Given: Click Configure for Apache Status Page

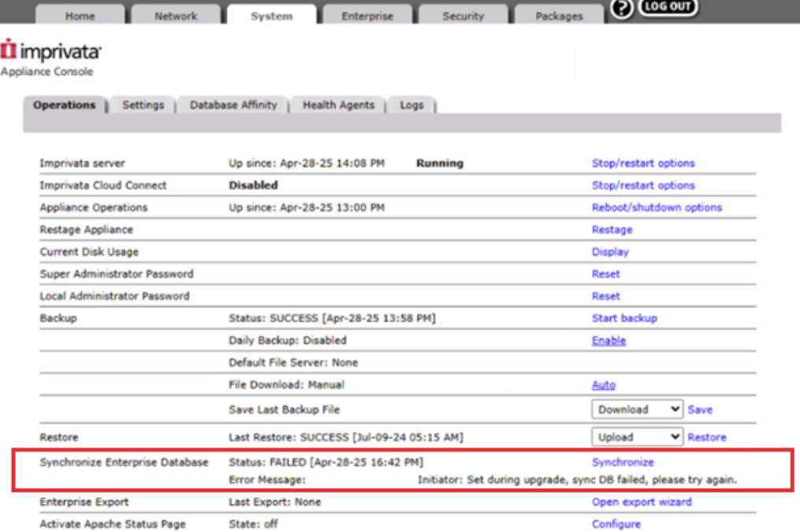Looking at the screenshot, I should [x=616, y=524].
